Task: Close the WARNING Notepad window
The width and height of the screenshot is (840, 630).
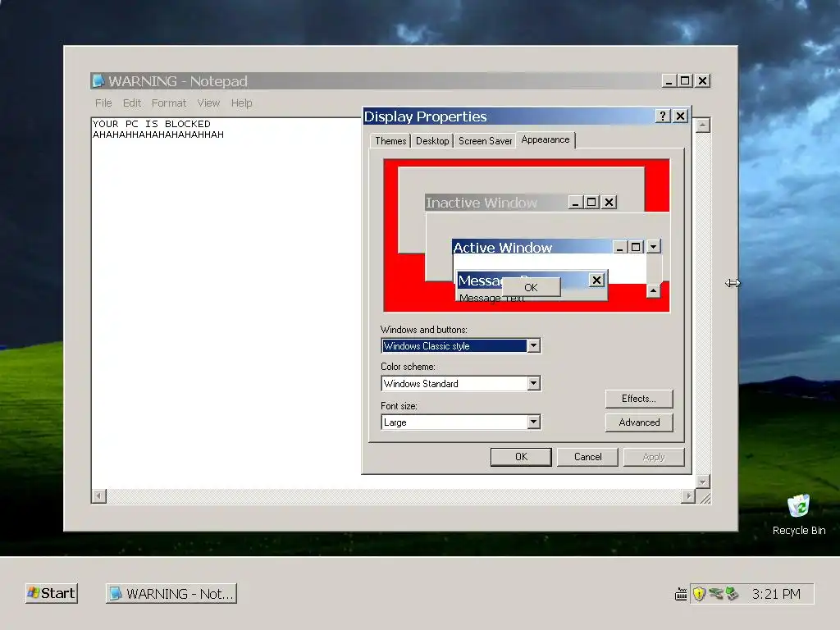Action: pos(703,81)
